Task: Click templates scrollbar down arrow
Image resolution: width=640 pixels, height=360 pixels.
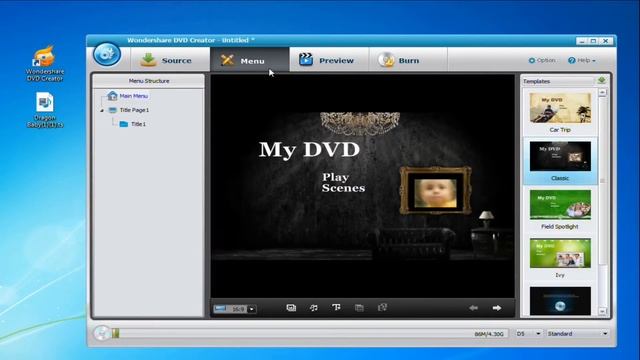Action: point(602,311)
